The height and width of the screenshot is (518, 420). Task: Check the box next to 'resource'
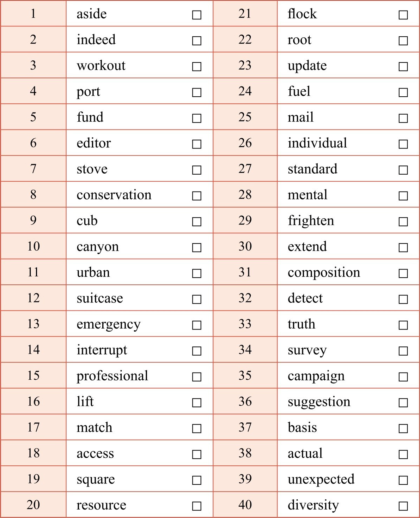click(197, 506)
